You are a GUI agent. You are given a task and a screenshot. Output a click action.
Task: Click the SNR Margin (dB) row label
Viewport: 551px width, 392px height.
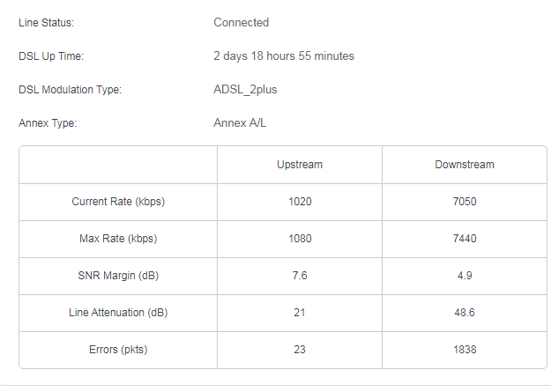[x=118, y=276]
